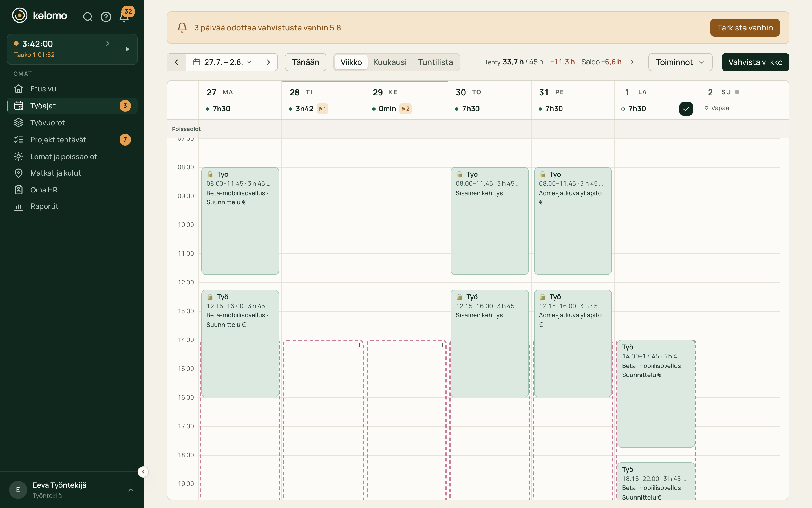This screenshot has width=812, height=508.
Task: Open the Toiminnot dropdown
Action: 680,62
